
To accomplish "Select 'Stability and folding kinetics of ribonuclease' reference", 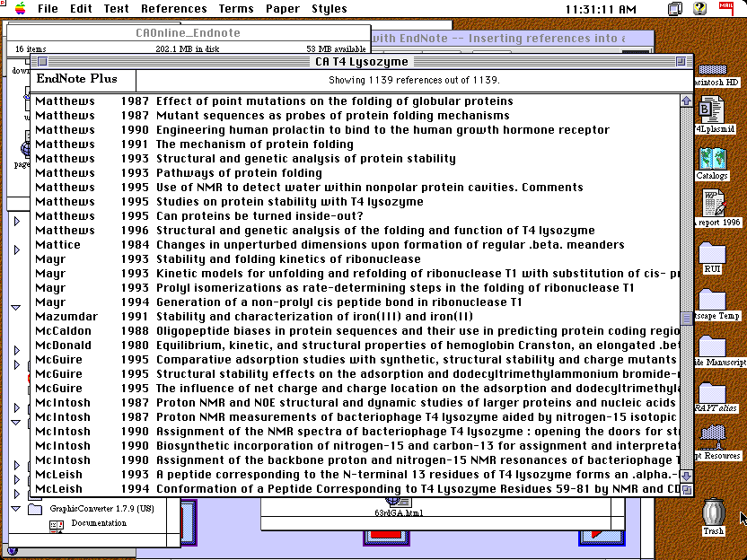I will pos(355,259).
